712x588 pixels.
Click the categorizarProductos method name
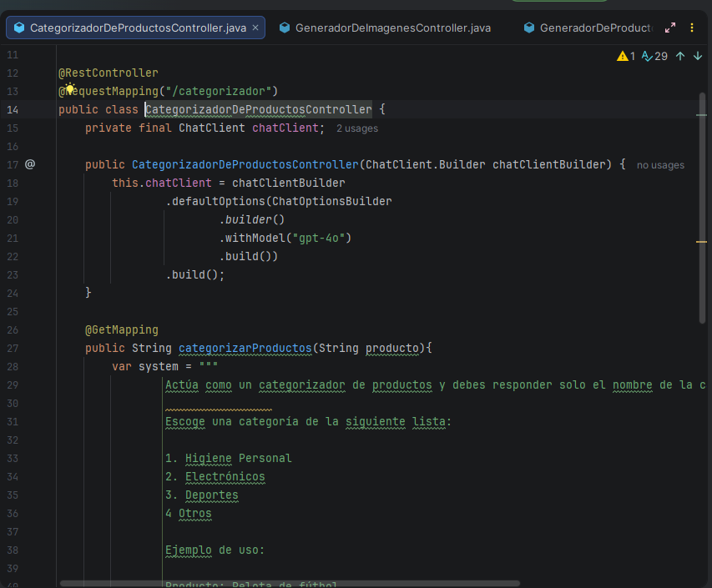coord(245,348)
